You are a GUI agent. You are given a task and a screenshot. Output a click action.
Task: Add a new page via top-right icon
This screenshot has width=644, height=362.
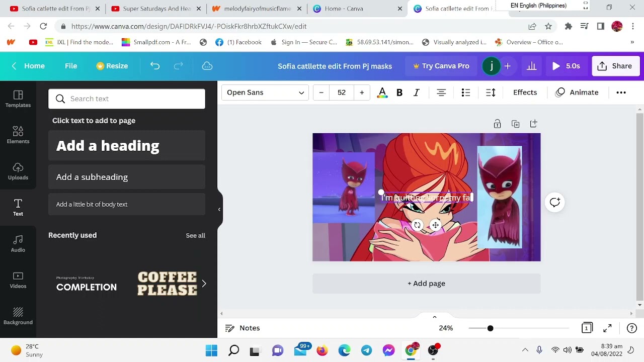533,124
